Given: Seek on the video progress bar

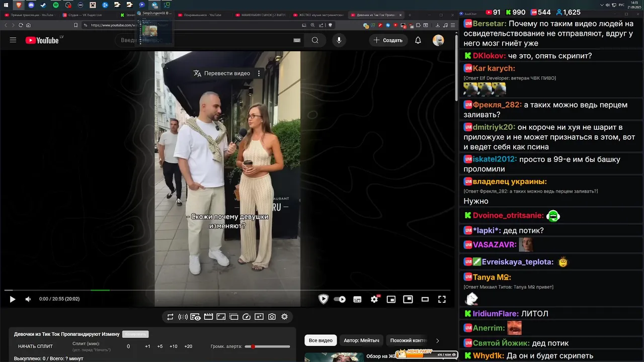Looking at the screenshot, I should coord(227,290).
